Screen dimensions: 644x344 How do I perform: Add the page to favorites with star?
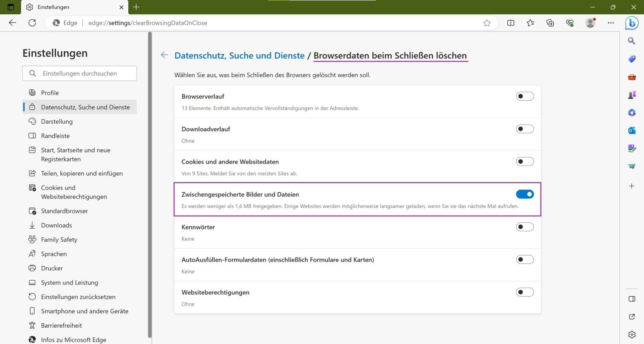point(487,23)
